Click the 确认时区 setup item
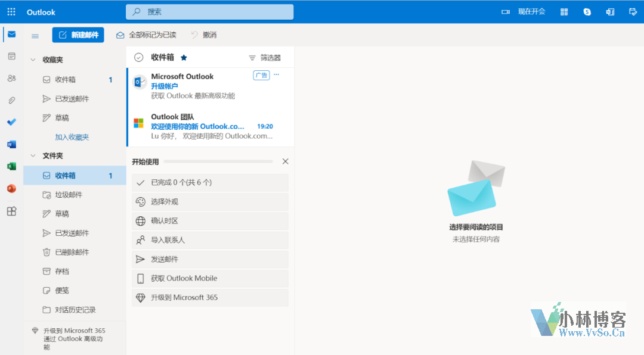644x355 pixels. coord(210,221)
